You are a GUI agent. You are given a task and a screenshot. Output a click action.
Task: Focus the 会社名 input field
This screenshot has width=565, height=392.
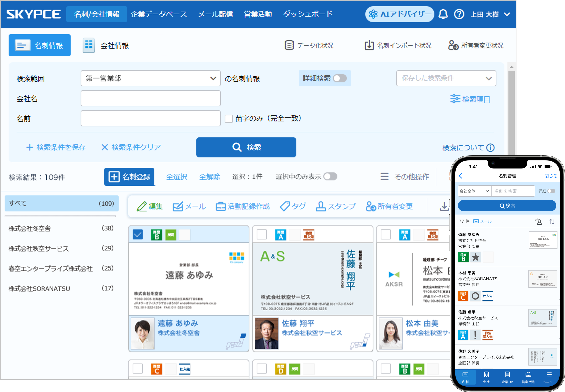[150, 98]
